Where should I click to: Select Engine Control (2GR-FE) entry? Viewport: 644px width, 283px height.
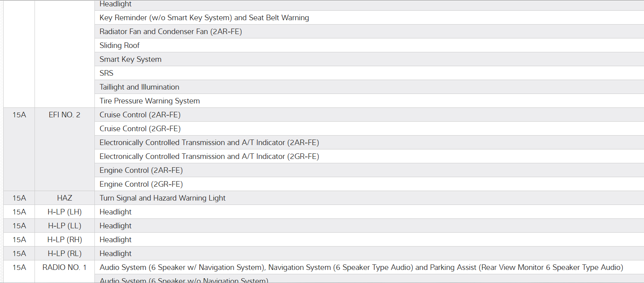(x=141, y=184)
